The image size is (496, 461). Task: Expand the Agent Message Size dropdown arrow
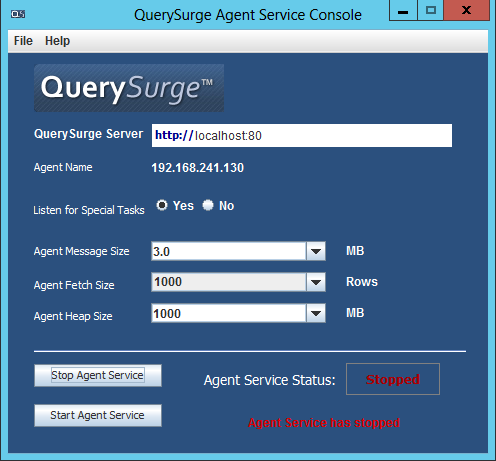coord(316,251)
